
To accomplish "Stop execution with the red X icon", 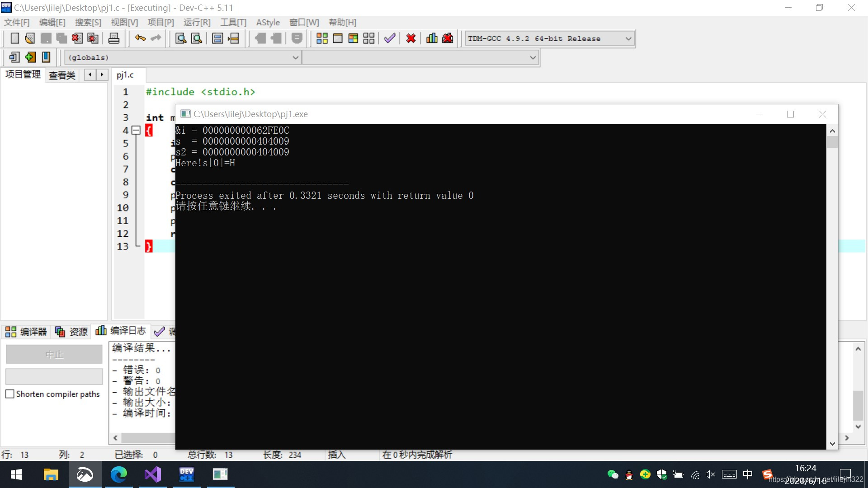I will (411, 38).
